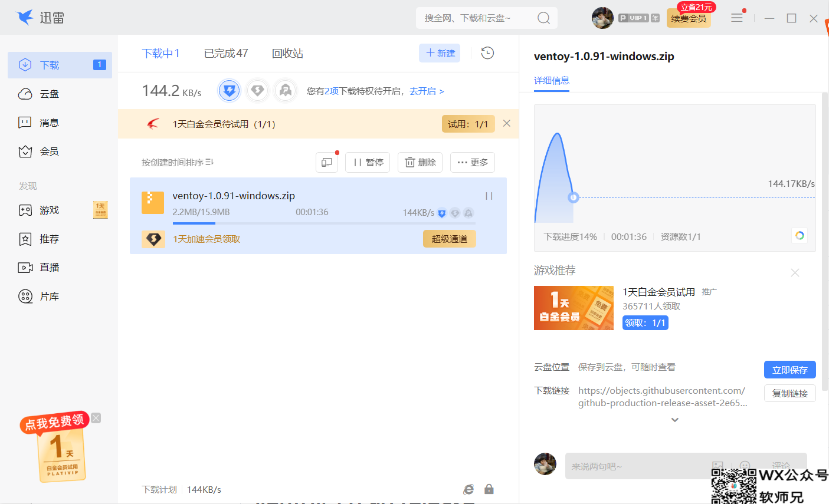Click the 超级通道 button
The image size is (829, 504).
(x=450, y=239)
